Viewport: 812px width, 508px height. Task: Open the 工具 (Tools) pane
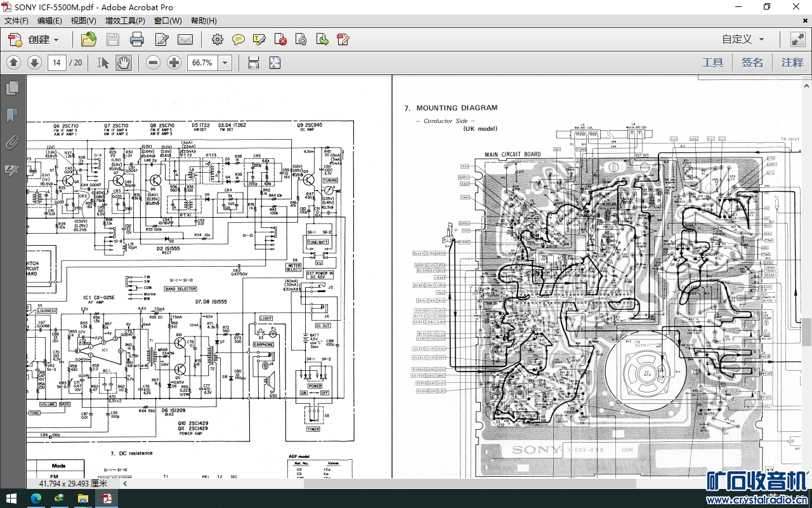[712, 62]
